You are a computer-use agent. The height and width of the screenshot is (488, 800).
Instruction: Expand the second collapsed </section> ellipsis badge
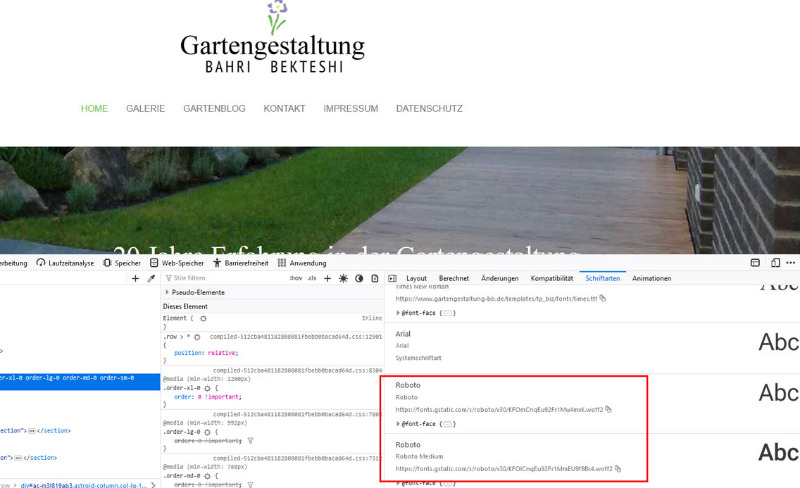click(x=18, y=458)
